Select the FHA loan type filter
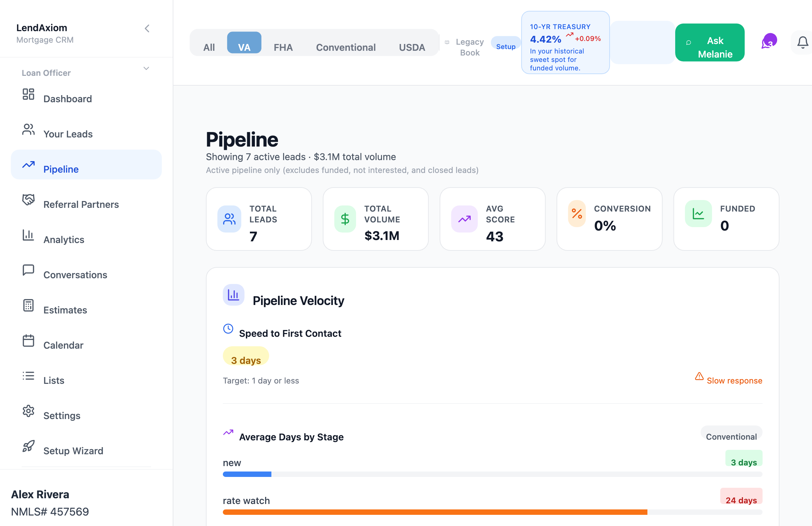Image resolution: width=812 pixels, height=526 pixels. 283,47
